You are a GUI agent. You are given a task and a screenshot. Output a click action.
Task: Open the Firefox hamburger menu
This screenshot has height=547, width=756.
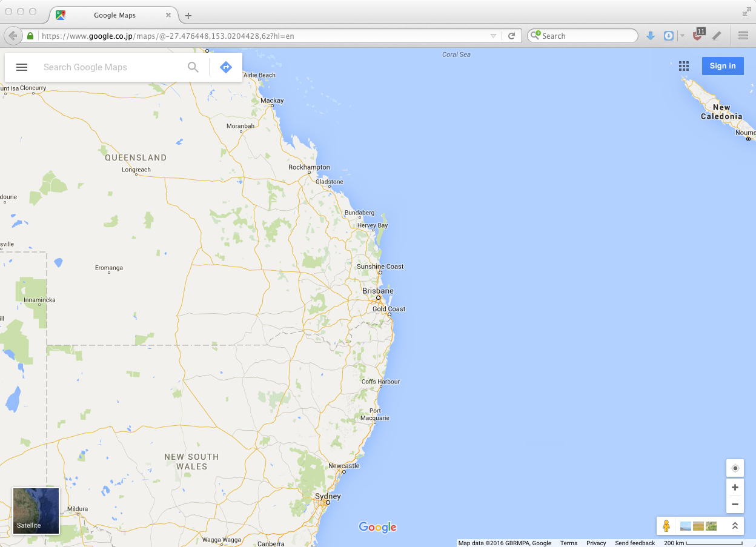pos(743,36)
